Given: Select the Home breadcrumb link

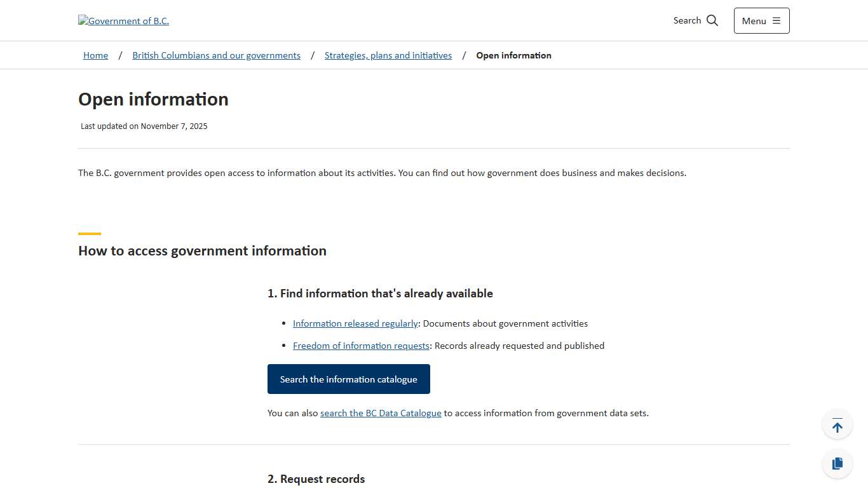Looking at the screenshot, I should (95, 55).
